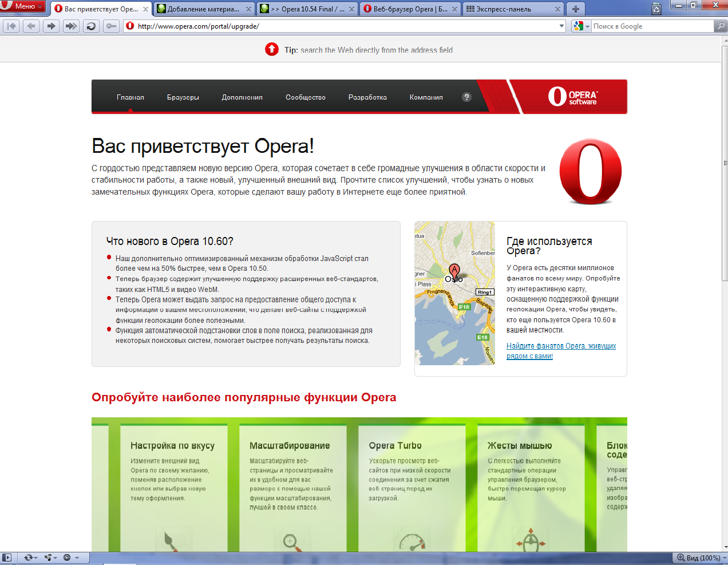Close the 'Добавление материала' tab

(x=248, y=9)
